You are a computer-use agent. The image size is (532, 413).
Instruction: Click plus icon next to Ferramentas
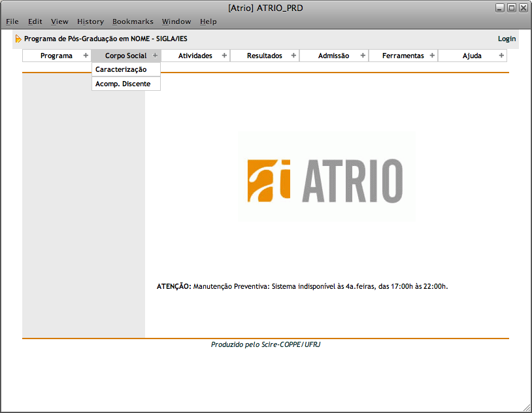432,56
